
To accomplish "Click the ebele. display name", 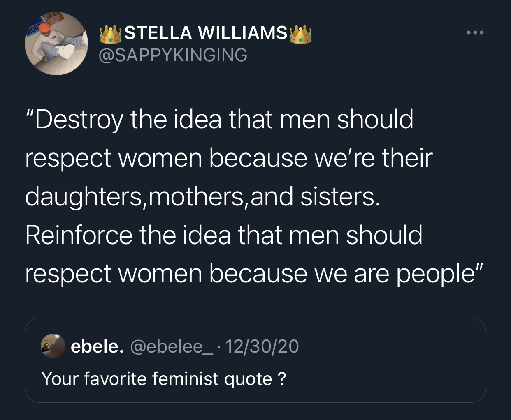I will click(x=97, y=346).
